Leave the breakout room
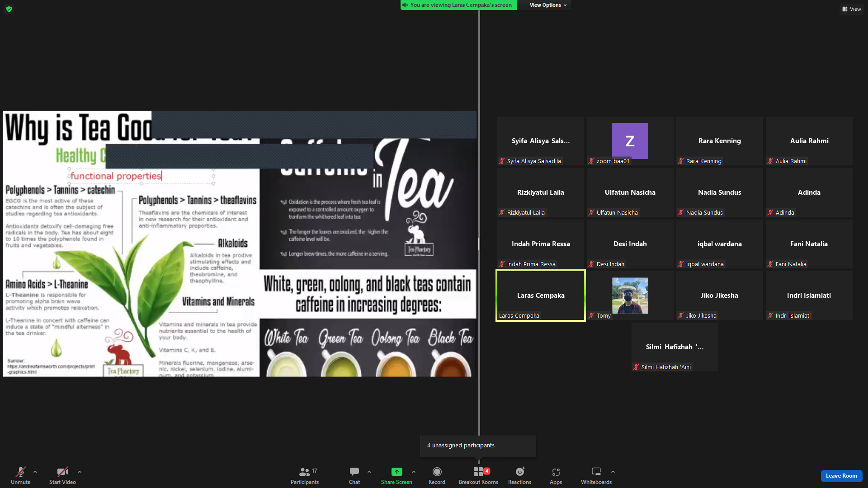 (x=841, y=476)
